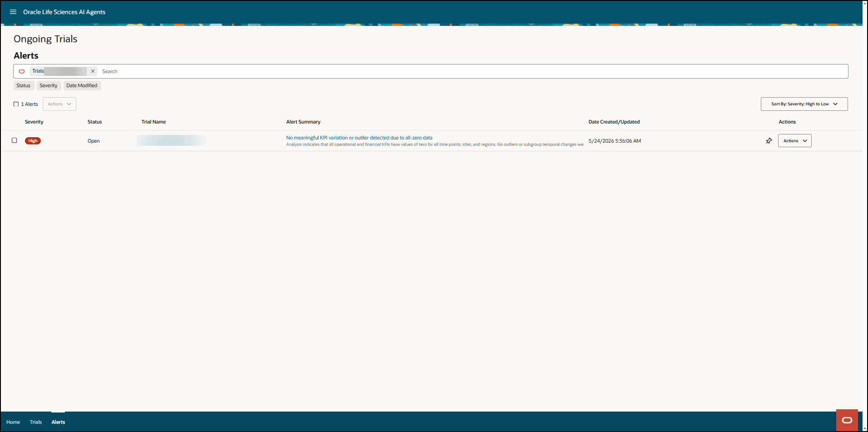
Task: Select the High severity alert row checkbox
Action: click(15, 140)
